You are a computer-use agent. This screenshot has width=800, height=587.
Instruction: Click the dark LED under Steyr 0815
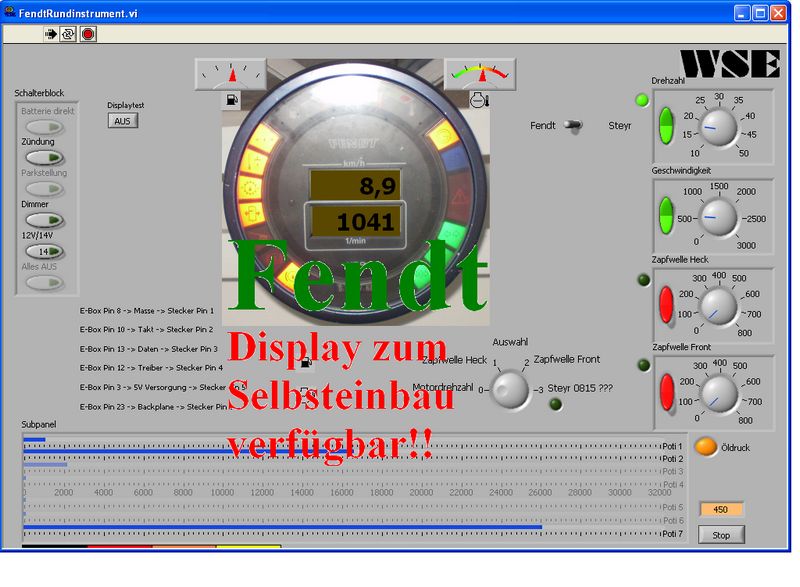[556, 404]
